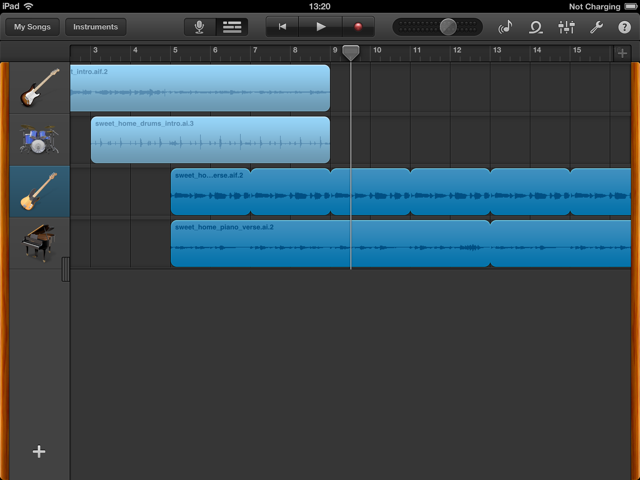Switch to the tracks view button
Screen dimensions: 640x480
pos(232,27)
